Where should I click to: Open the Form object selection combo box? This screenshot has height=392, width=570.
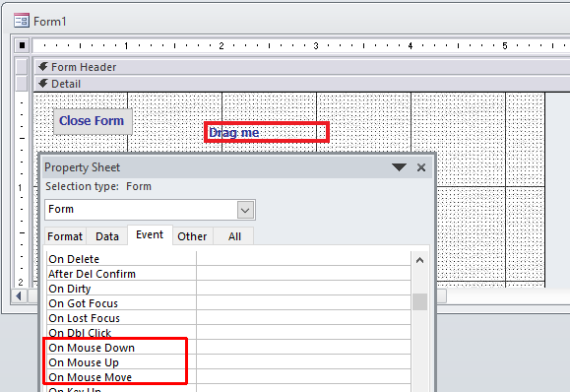point(150,210)
